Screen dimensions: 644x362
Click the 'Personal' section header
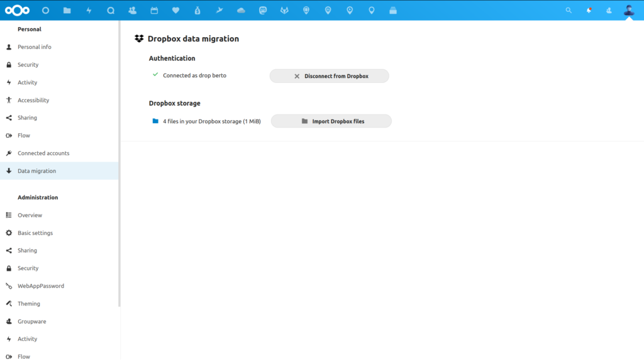pos(30,29)
